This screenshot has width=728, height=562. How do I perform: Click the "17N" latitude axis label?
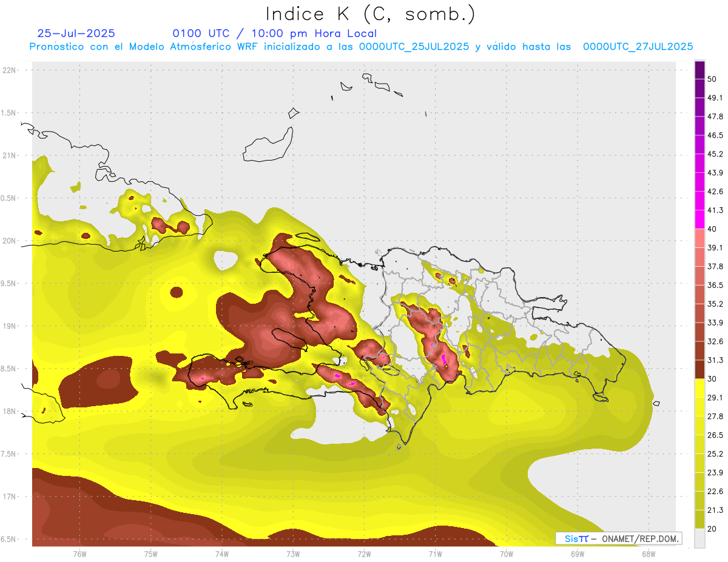(x=10, y=497)
